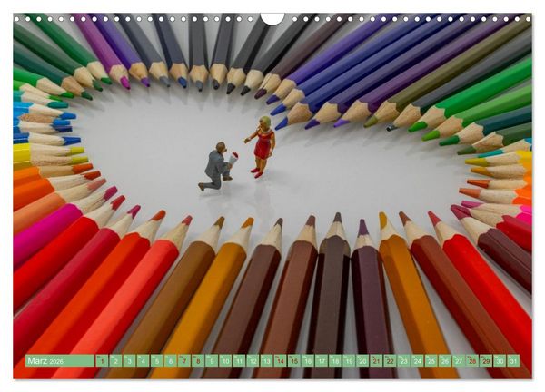Select day 31 at the strip's end
The width and height of the screenshot is (545, 392).
click(x=514, y=361)
